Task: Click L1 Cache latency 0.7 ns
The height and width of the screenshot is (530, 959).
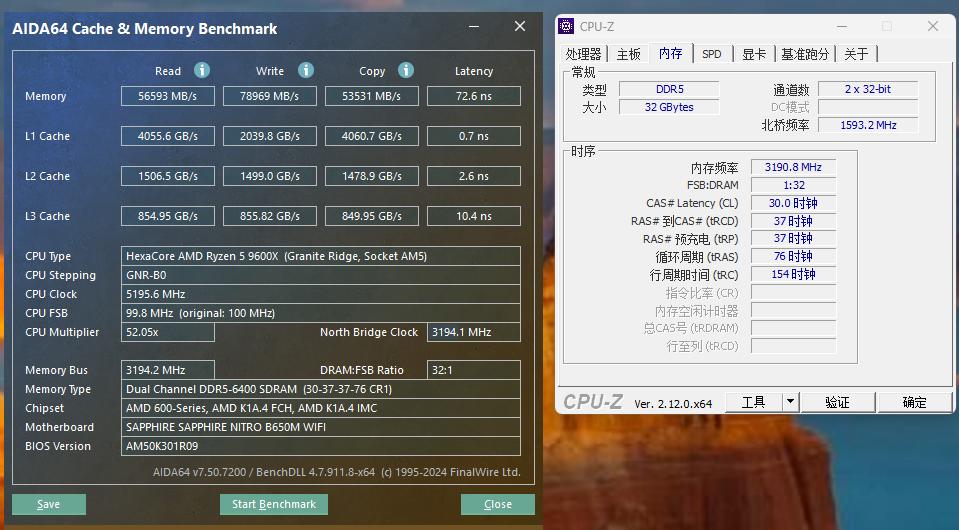Action: pos(474,136)
